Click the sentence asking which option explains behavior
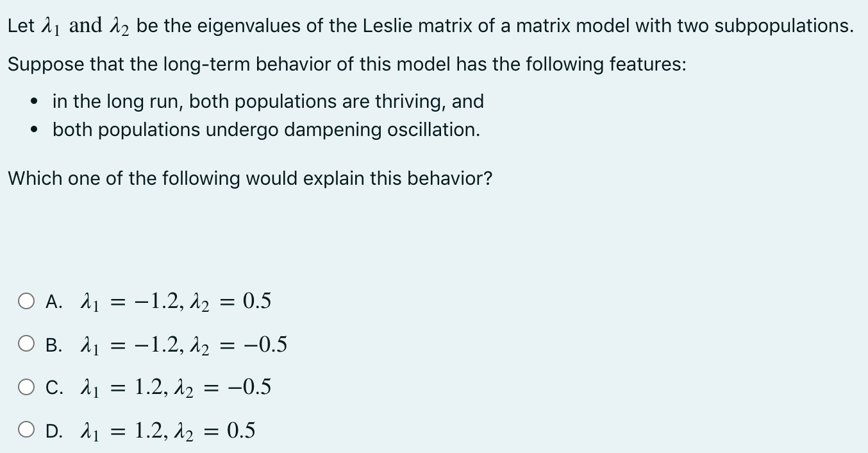The image size is (868, 453). click(249, 178)
